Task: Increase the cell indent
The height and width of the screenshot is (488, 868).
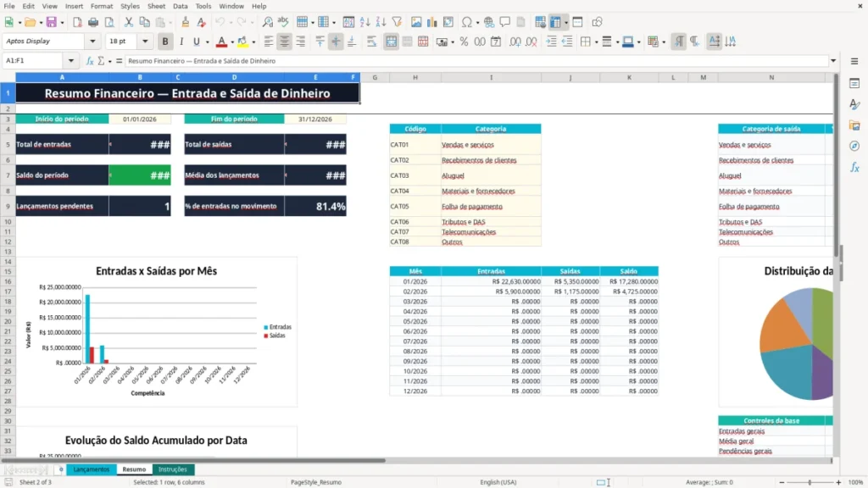Action: [x=551, y=42]
